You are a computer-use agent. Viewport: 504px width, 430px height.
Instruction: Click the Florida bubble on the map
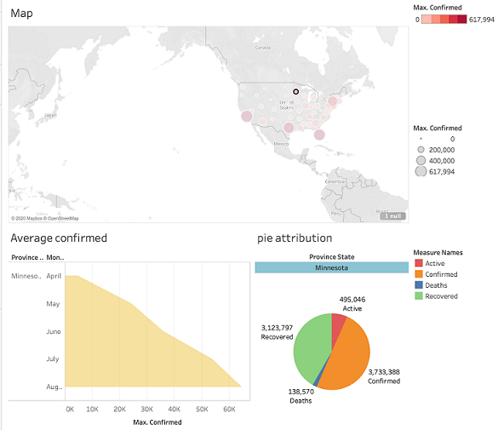coord(319,135)
